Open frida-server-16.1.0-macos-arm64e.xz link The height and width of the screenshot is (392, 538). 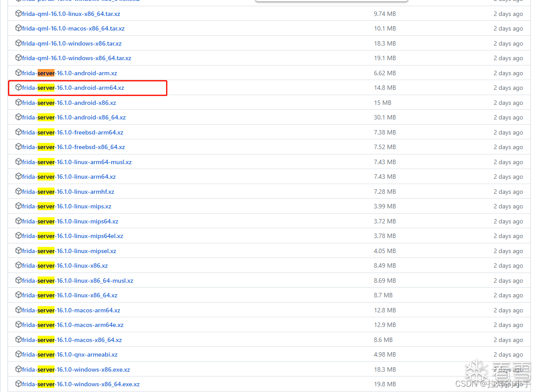pyautogui.click(x=73, y=325)
